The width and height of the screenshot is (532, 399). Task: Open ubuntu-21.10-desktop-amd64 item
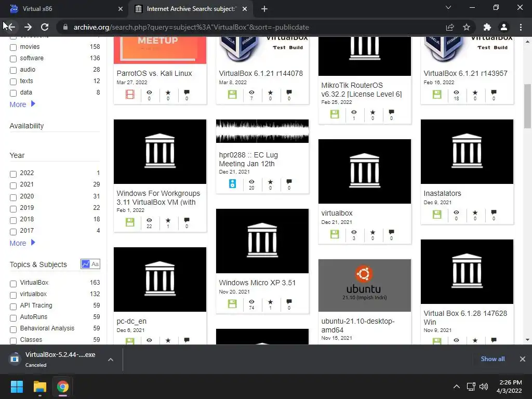[358, 325]
